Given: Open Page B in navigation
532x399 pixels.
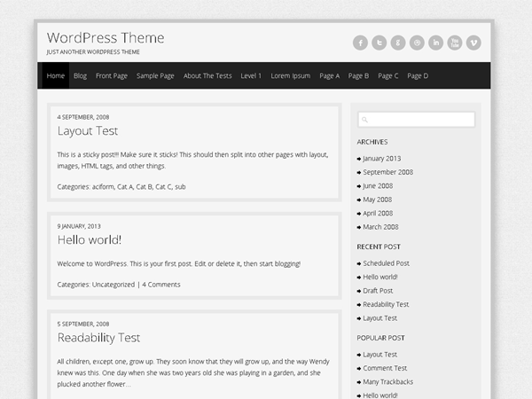Looking at the screenshot, I should point(358,75).
